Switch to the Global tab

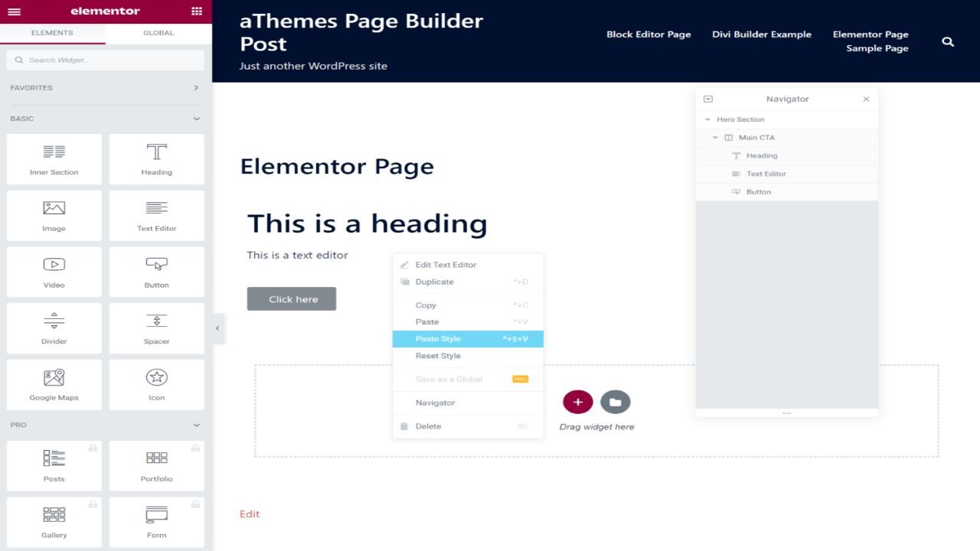[158, 33]
